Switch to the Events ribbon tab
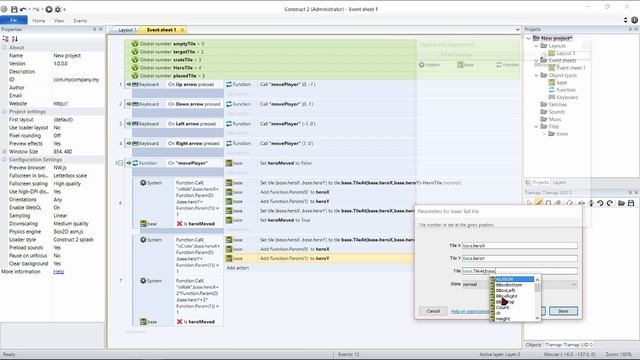Image resolution: width=640 pixels, height=360 pixels. 80,20
